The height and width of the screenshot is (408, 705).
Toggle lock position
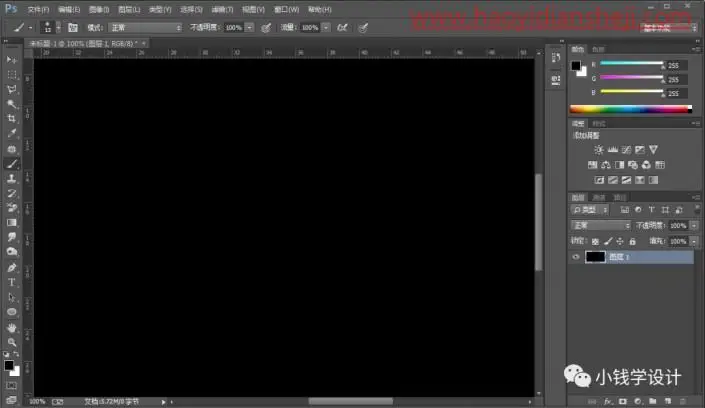620,242
